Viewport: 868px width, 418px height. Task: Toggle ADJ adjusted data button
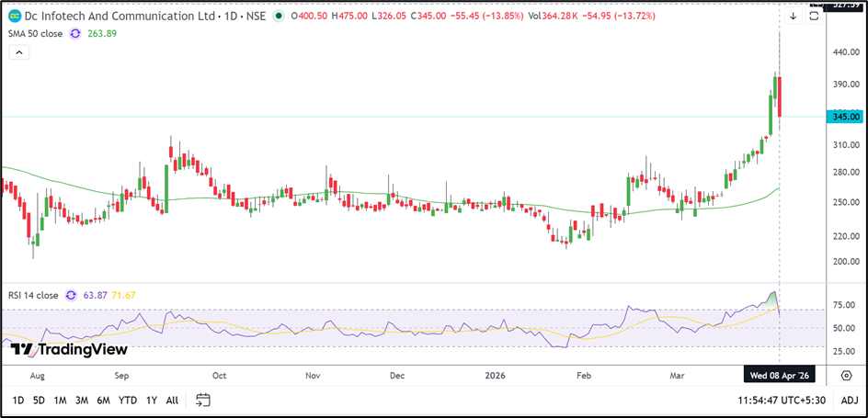849,400
